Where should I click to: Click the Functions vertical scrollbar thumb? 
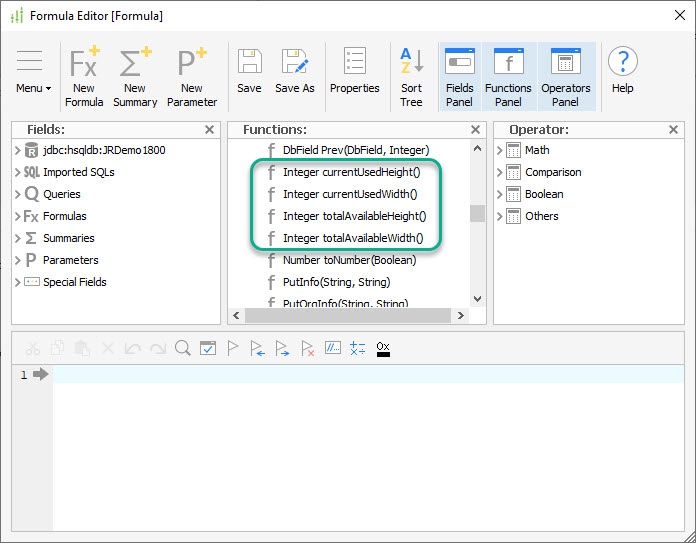click(477, 214)
